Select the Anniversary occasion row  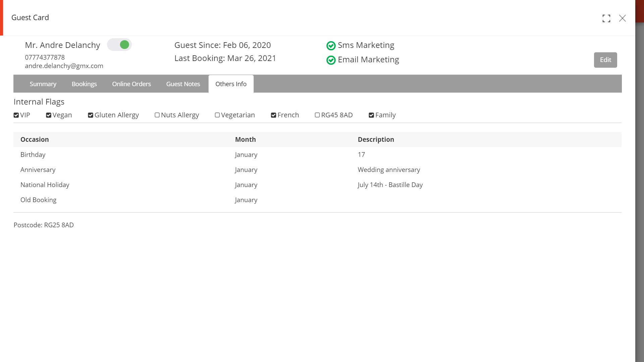(x=317, y=170)
